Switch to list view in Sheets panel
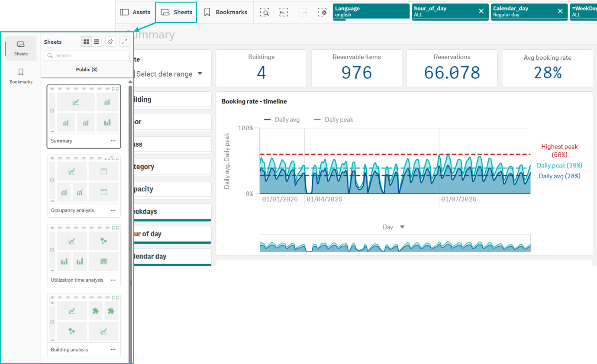Image resolution: width=597 pixels, height=364 pixels. [x=97, y=42]
